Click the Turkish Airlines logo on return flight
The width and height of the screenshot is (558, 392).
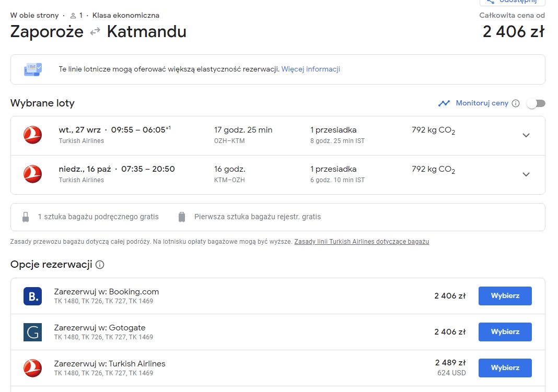[32, 174]
